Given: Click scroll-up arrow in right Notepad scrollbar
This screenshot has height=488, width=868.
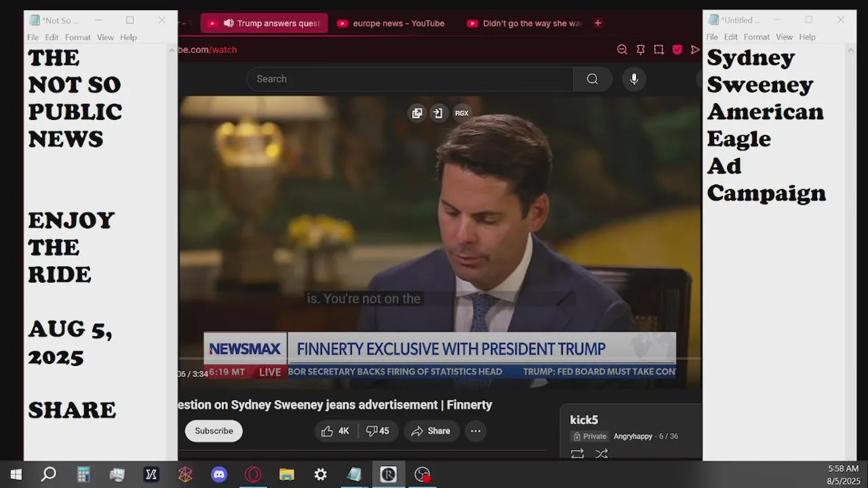Looking at the screenshot, I should coord(851,49).
